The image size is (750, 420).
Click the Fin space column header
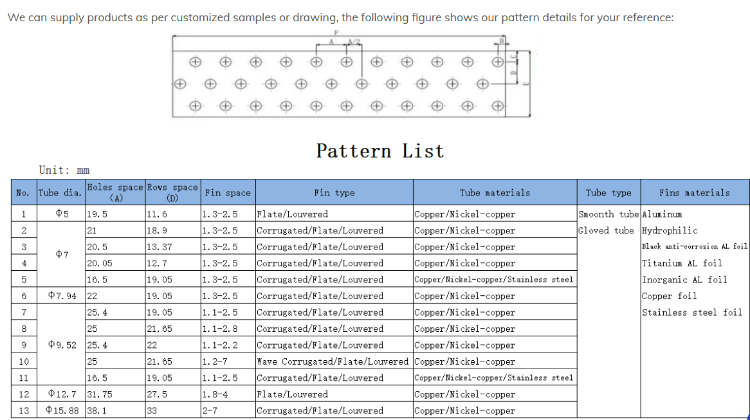[227, 193]
